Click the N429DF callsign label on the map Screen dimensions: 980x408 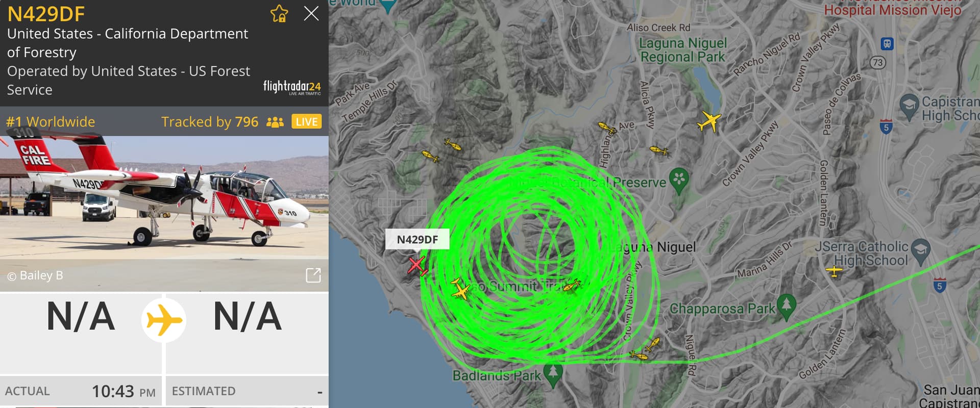point(418,239)
